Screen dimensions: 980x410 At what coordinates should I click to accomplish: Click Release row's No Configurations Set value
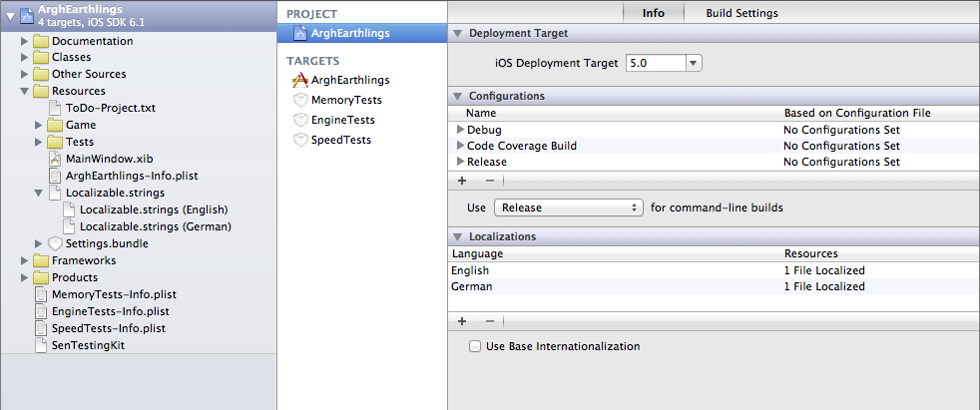[842, 162]
